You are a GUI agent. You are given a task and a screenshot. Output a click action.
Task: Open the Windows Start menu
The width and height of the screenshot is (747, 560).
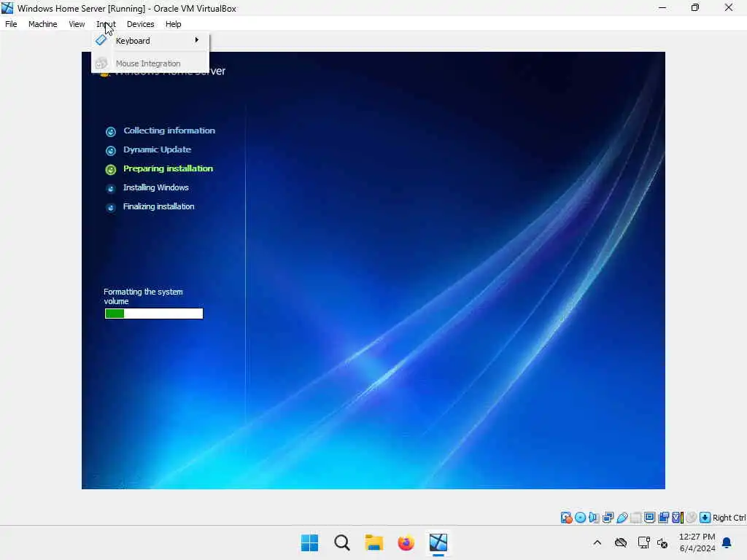309,542
